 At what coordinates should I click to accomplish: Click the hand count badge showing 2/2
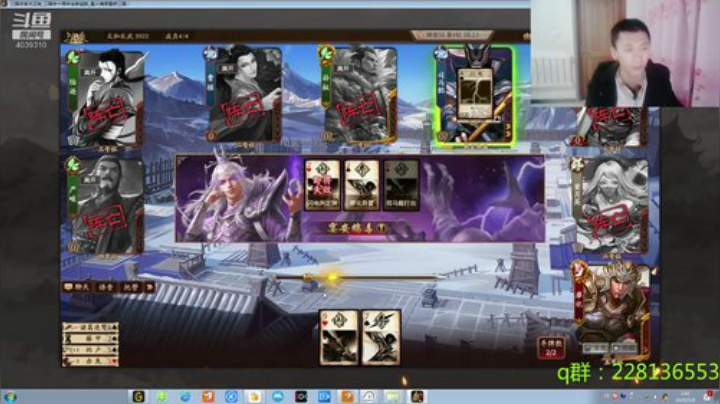pos(551,348)
